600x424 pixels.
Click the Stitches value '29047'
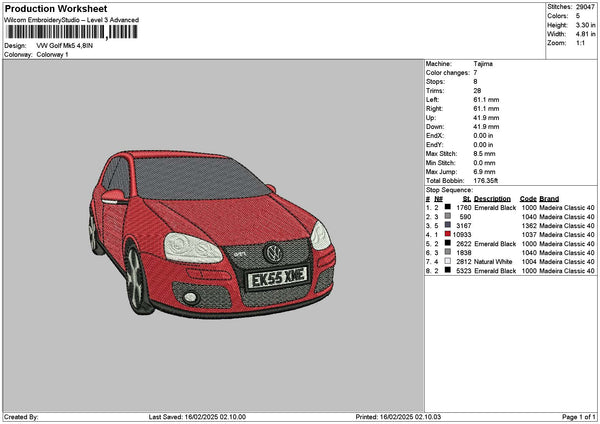[585, 7]
